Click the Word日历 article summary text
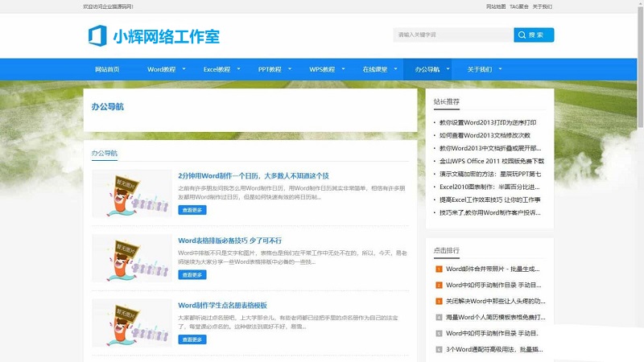The height and width of the screenshot is (362, 644). point(291,192)
